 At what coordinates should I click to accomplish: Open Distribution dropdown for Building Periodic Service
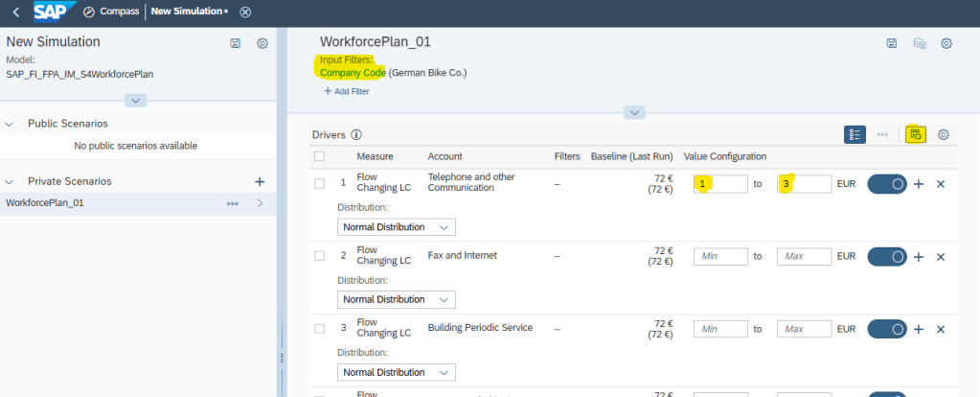click(x=396, y=372)
